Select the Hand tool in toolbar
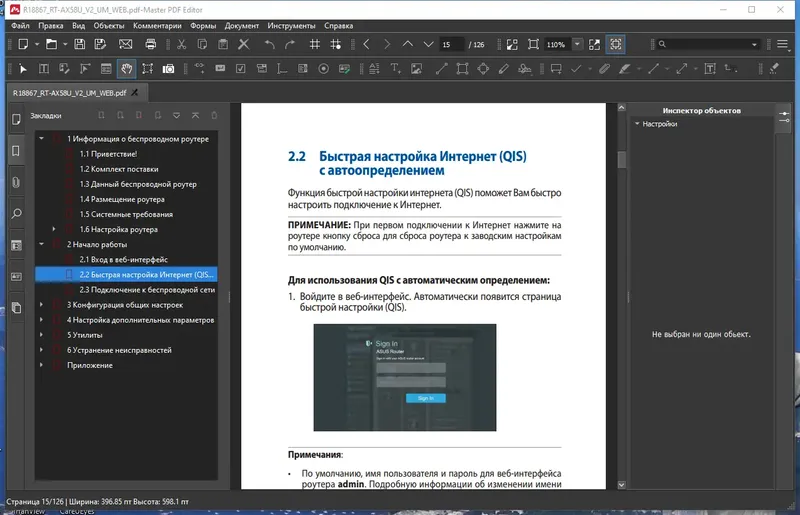The height and width of the screenshot is (515, 800). tap(126, 68)
